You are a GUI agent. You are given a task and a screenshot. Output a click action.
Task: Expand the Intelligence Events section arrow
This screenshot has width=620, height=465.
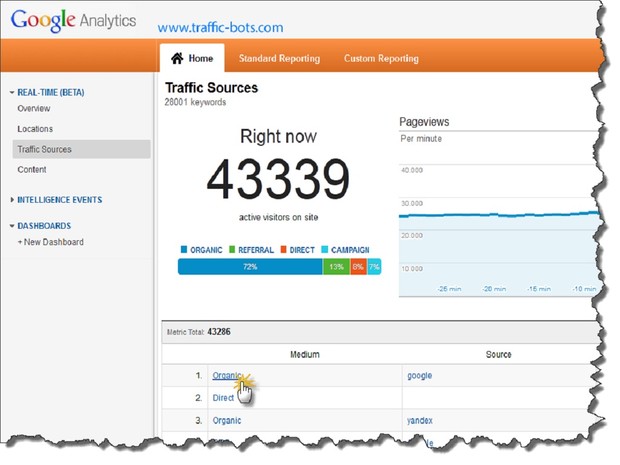(12, 200)
